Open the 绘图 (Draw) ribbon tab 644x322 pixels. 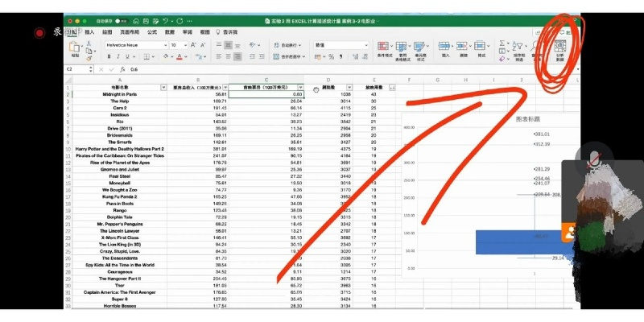click(107, 32)
